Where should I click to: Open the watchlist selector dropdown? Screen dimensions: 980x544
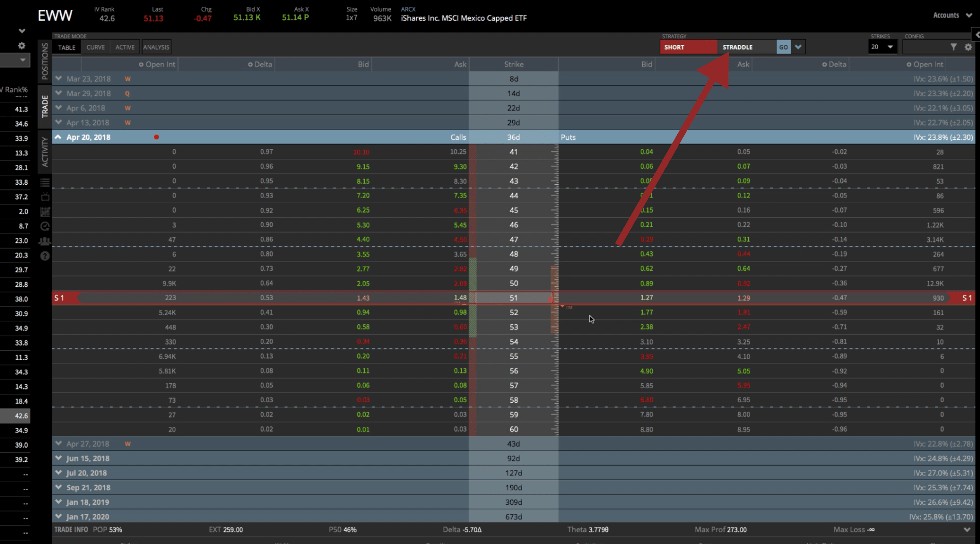[x=15, y=60]
